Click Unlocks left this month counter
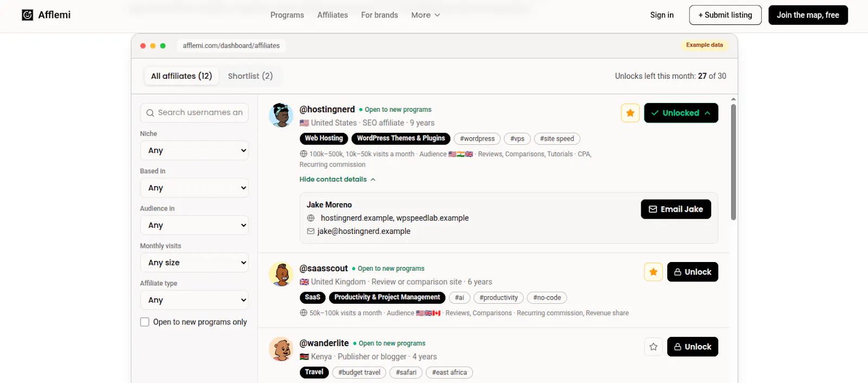This screenshot has width=868, height=383. [x=671, y=76]
